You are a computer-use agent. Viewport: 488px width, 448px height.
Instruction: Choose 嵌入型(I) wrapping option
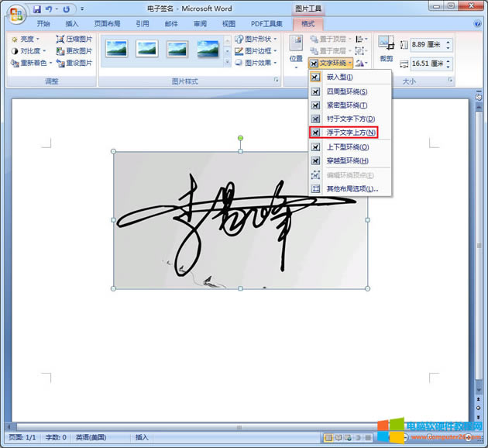coord(350,77)
